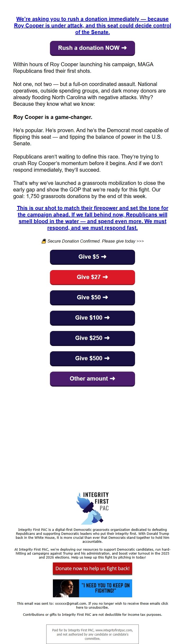This screenshot has height=644, width=185.
Task: Click the xxxxxx@gmail.com email address text
Action: (x=71, y=603)
